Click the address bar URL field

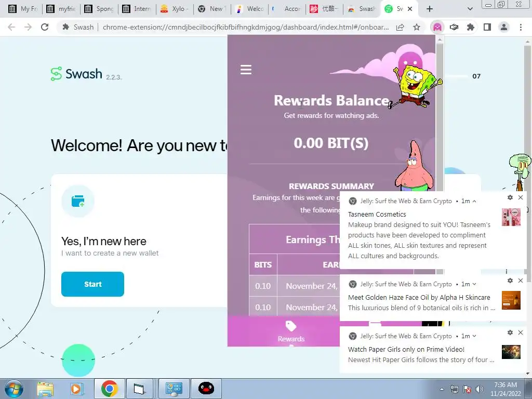click(246, 27)
